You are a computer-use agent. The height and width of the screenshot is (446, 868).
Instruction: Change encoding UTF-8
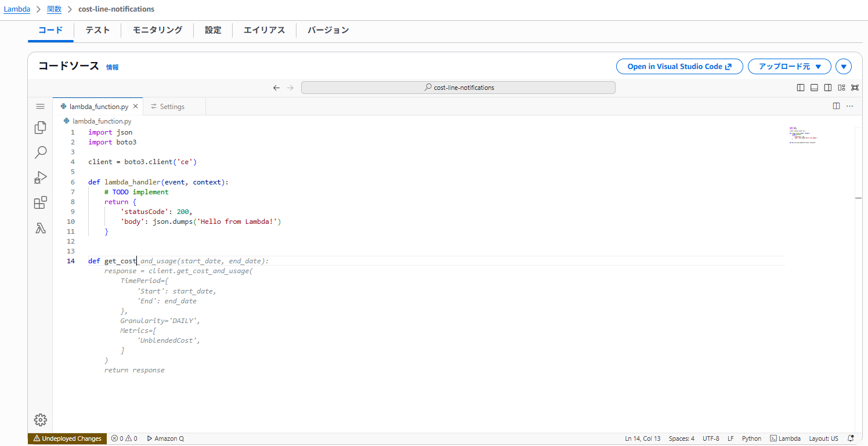click(x=711, y=438)
